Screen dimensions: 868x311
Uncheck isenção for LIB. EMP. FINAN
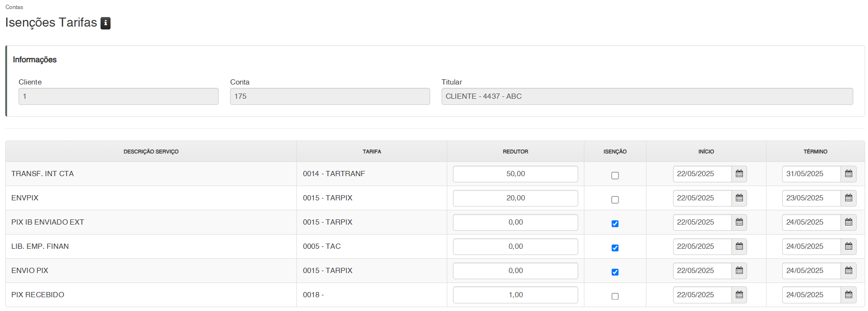[x=615, y=248]
